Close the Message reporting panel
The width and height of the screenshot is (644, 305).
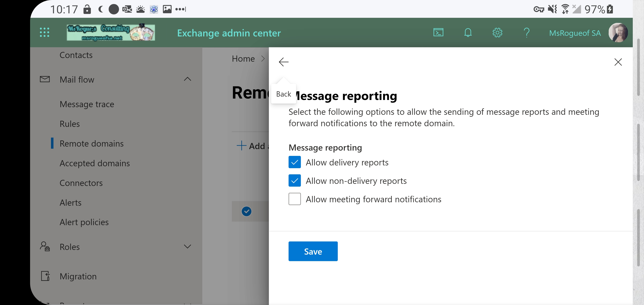(x=618, y=62)
